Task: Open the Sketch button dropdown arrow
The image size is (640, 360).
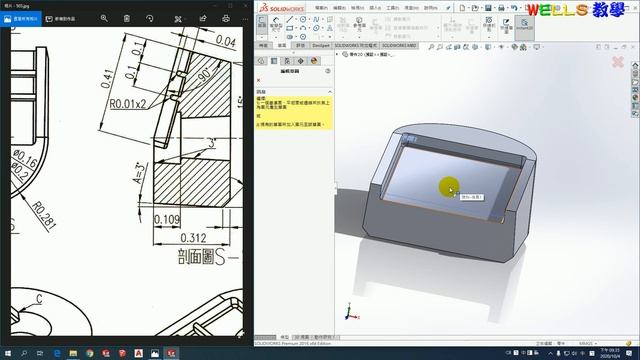Action: pyautogui.click(x=262, y=37)
